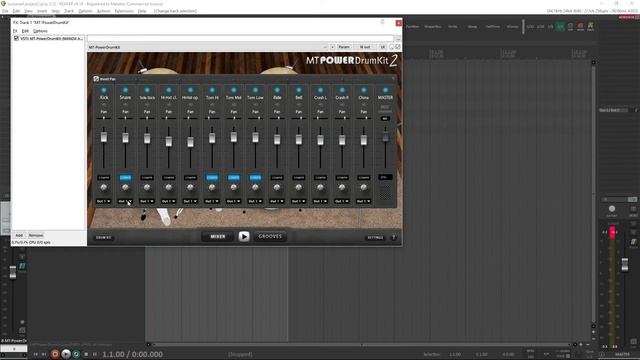
Task: Click the transport stop button
Action: (x=86, y=354)
